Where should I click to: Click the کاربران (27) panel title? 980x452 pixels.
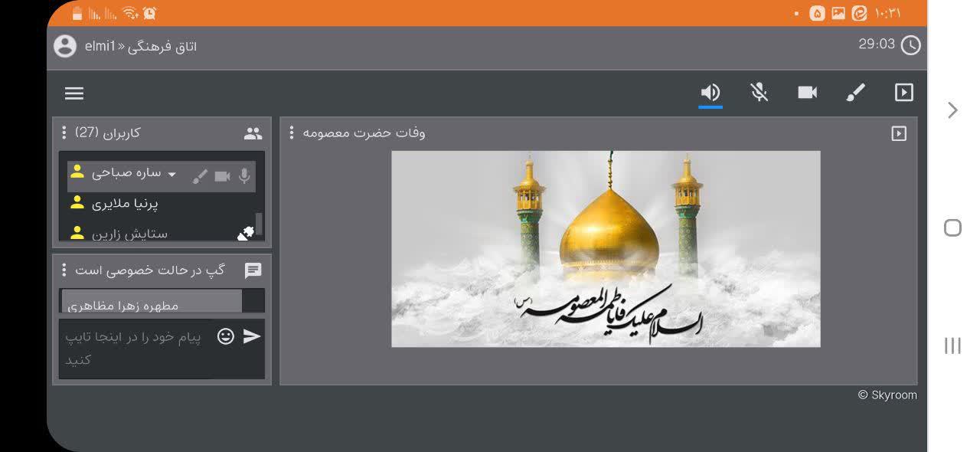point(108,133)
